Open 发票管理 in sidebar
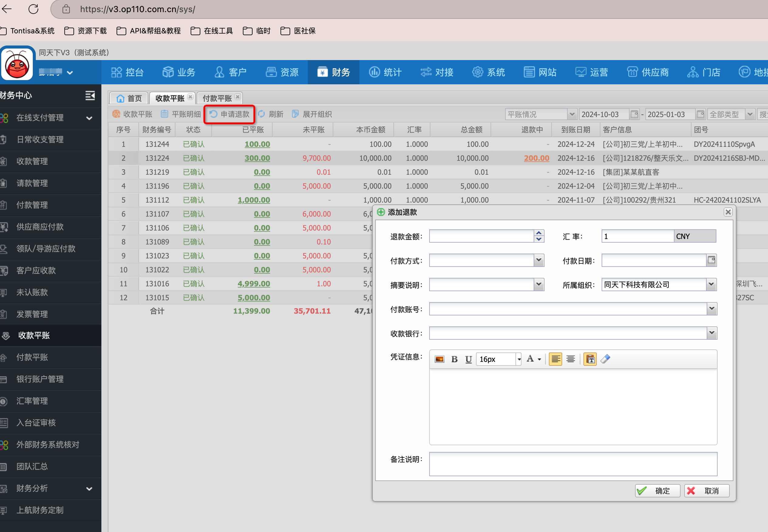Screen dimensions: 768x532 click(51, 314)
